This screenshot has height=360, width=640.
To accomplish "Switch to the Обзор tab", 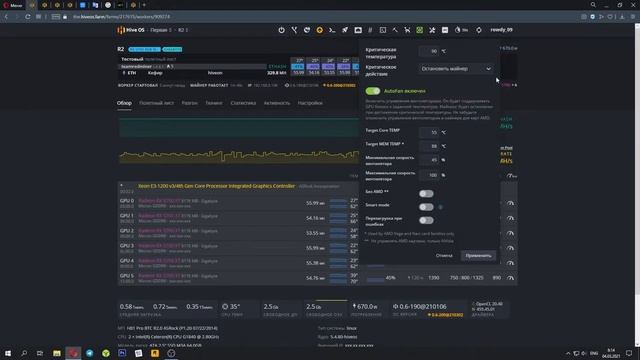I will click(124, 103).
